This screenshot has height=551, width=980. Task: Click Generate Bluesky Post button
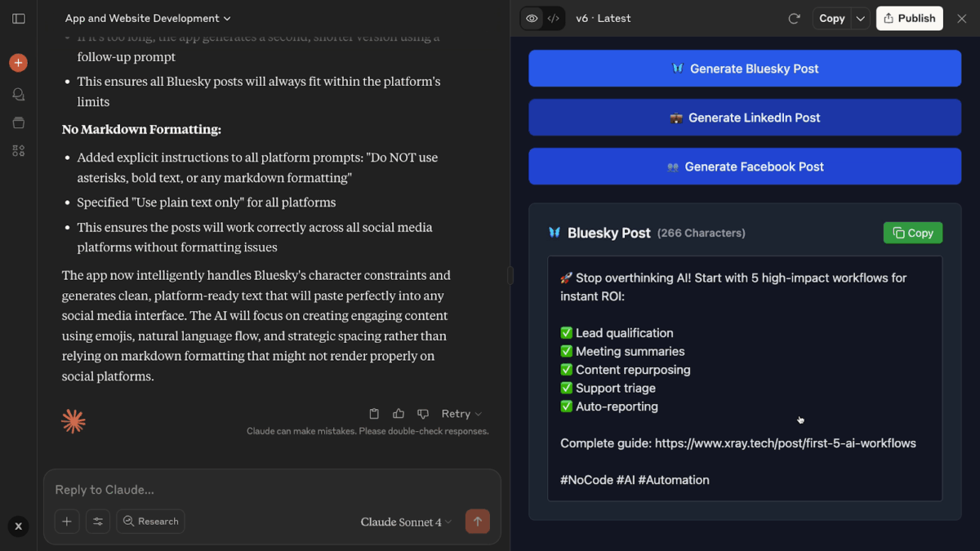click(745, 69)
